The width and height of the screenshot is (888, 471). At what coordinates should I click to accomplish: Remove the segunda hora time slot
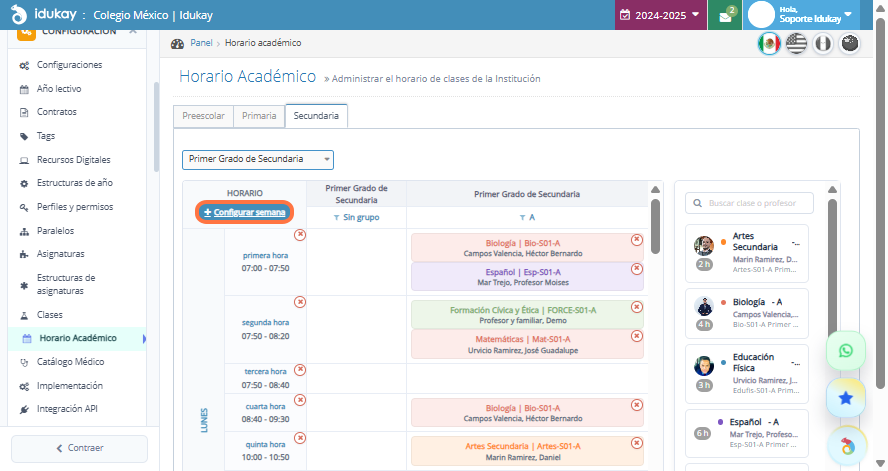tap(300, 302)
